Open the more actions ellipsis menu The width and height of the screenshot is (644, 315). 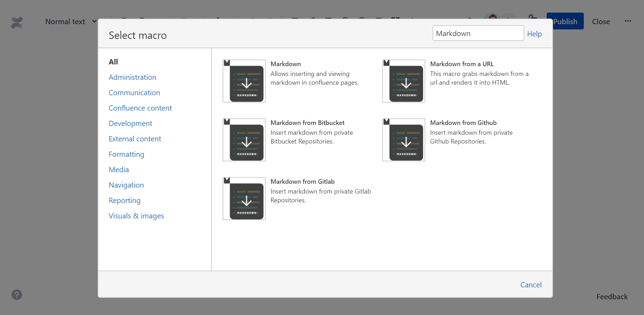[x=628, y=21]
